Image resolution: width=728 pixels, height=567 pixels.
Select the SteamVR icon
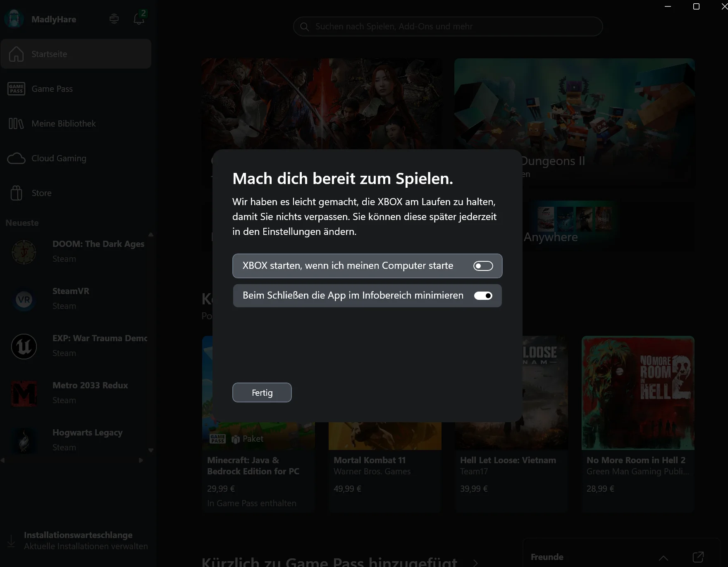tap(24, 299)
